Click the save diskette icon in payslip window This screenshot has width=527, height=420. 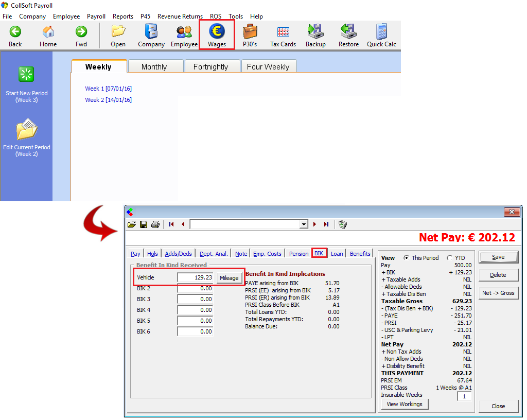[x=144, y=224]
